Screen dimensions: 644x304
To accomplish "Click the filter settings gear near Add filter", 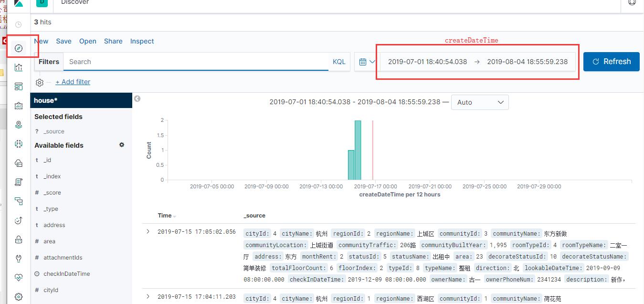I will point(39,82).
